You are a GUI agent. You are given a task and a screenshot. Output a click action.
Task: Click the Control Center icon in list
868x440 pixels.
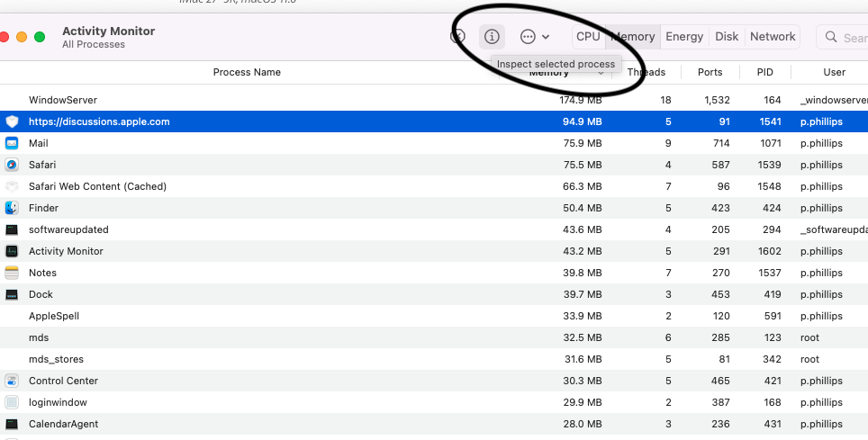point(12,381)
